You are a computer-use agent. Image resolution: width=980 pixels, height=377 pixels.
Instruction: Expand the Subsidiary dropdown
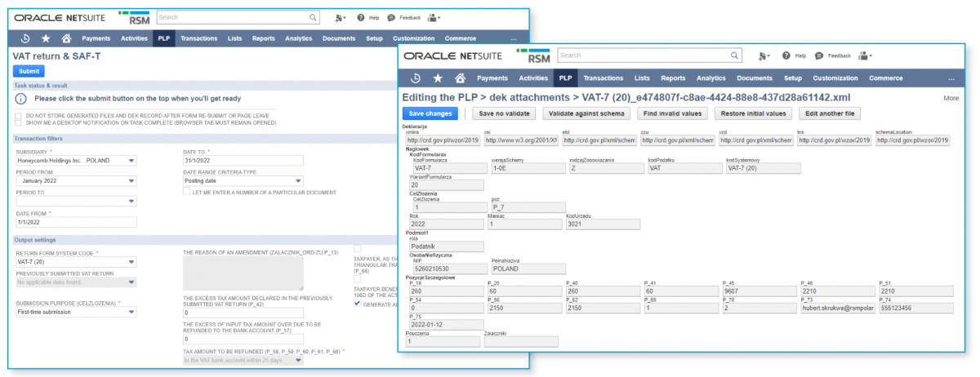[131, 160]
